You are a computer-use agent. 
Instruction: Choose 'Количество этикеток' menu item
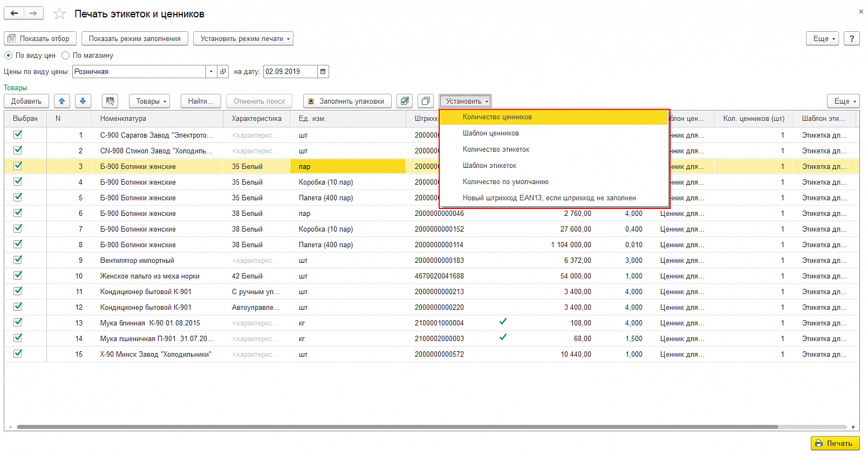554,149
